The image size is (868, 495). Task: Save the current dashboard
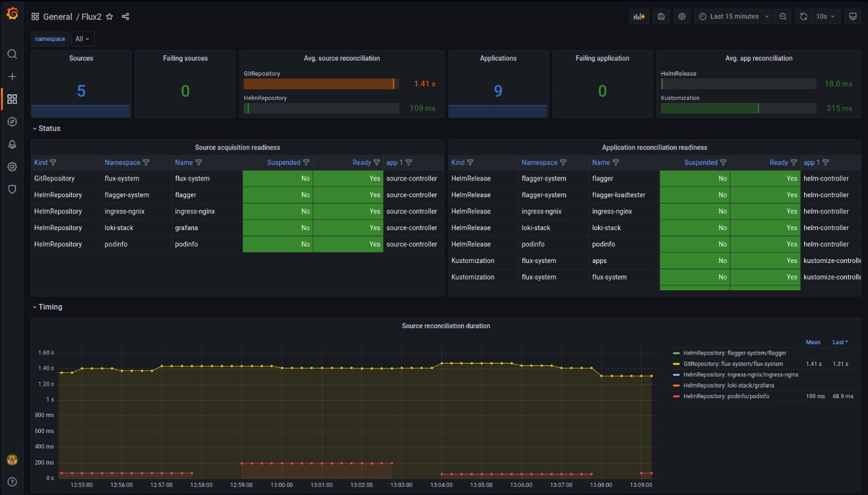(661, 16)
